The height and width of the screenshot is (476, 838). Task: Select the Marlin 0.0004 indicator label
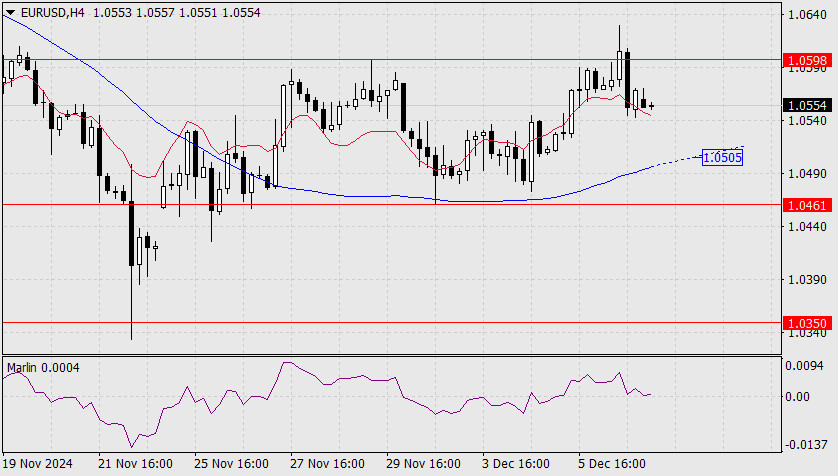point(43,368)
